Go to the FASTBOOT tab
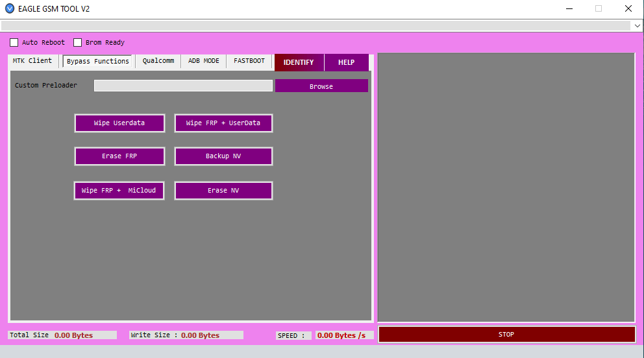Viewport: 644px width, 358px height. (x=249, y=61)
